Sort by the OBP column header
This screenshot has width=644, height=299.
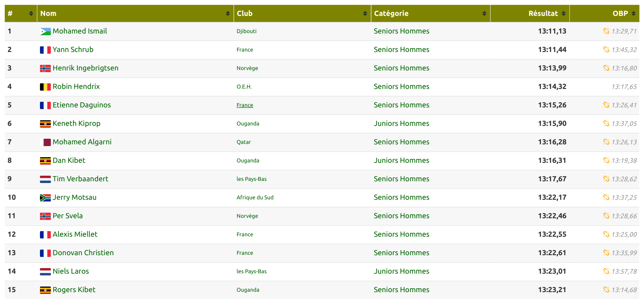[620, 13]
